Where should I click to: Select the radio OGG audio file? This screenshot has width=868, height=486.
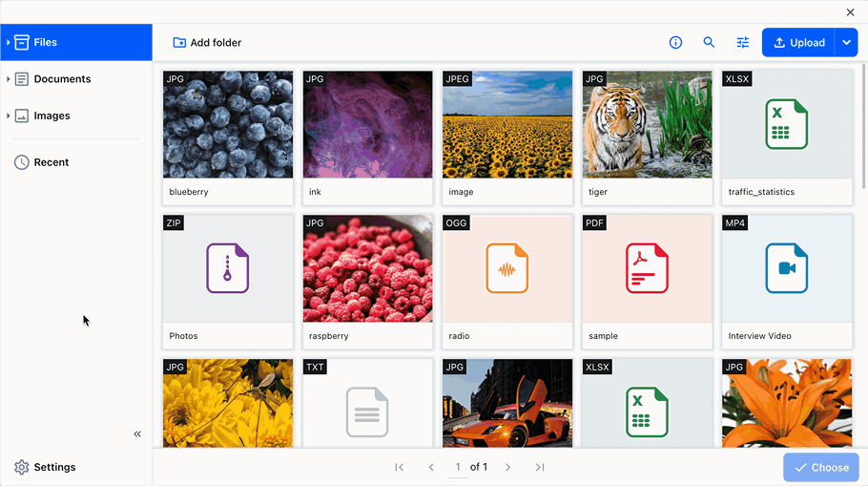506,269
